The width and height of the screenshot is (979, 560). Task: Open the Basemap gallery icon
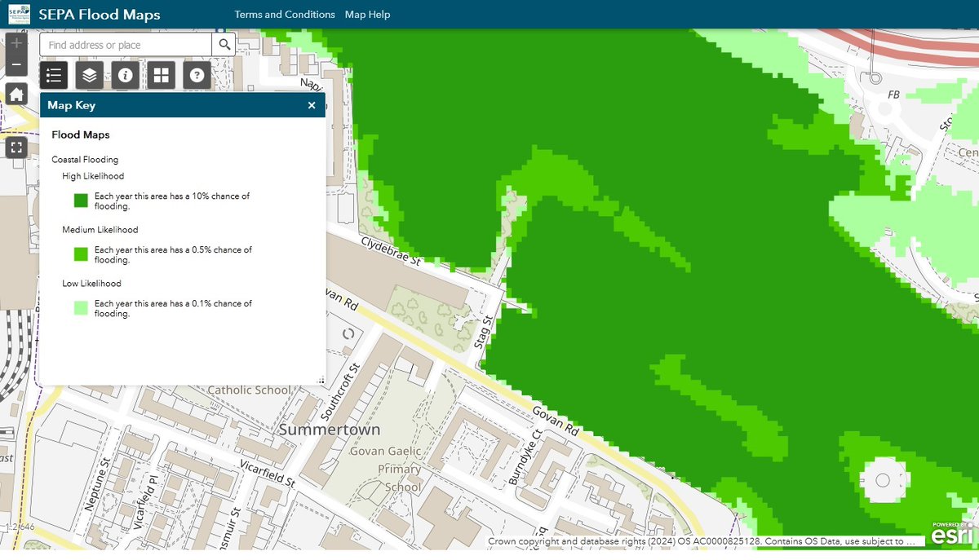(x=161, y=74)
